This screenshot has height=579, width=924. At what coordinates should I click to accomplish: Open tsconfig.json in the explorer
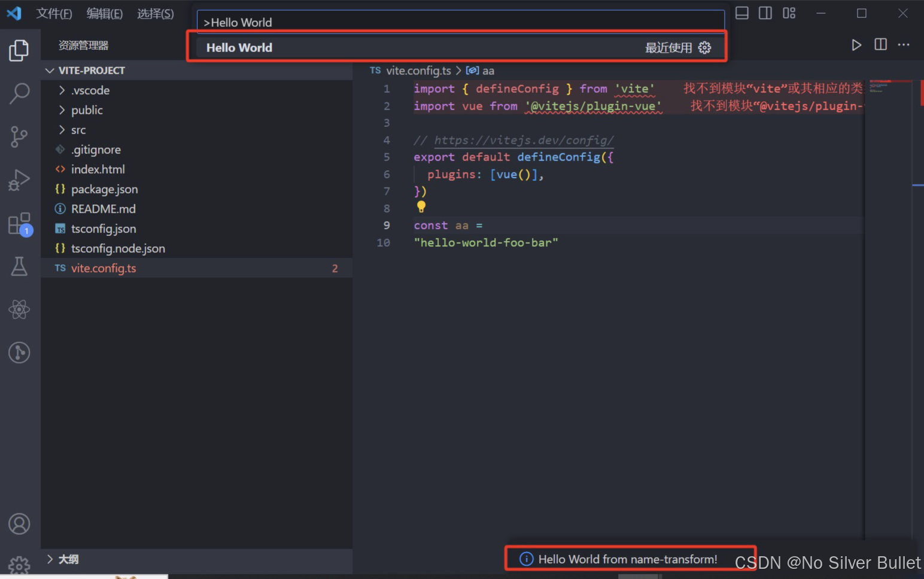[x=196, y=229]
